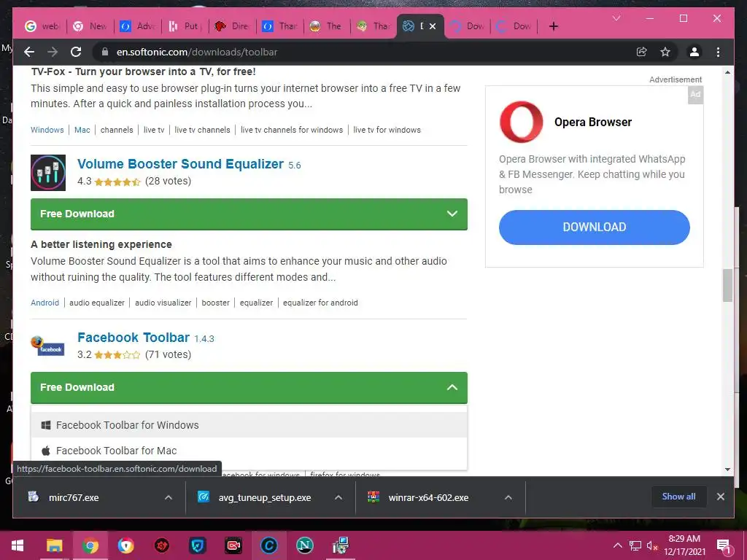The height and width of the screenshot is (560, 747).
Task: Open the Facebook Toolbar title link
Action: pos(133,338)
